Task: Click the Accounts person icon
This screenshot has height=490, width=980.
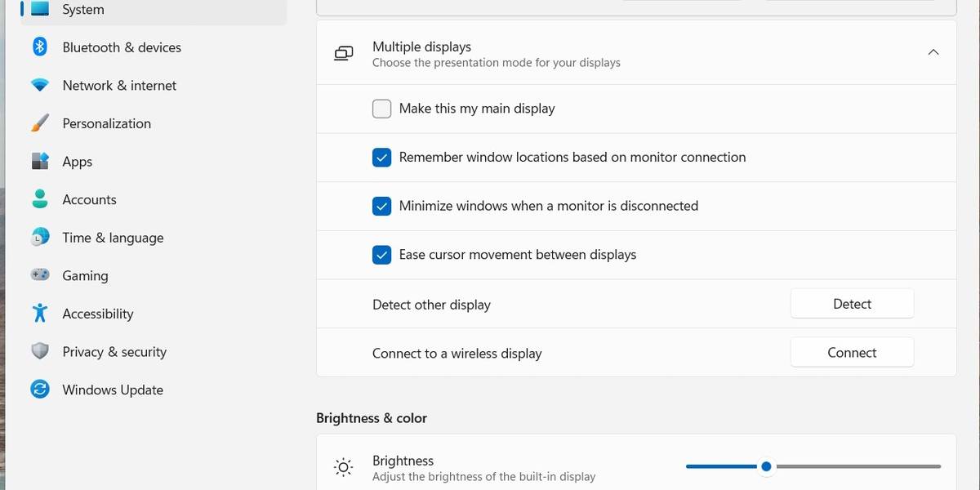Action: pyautogui.click(x=39, y=199)
